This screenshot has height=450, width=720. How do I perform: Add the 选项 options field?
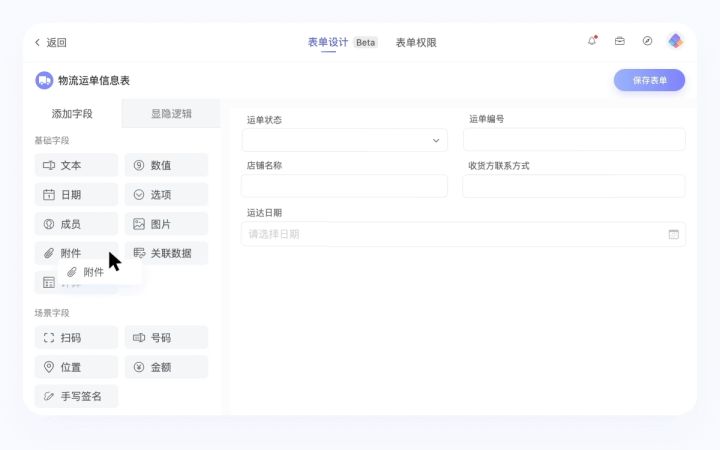click(166, 195)
